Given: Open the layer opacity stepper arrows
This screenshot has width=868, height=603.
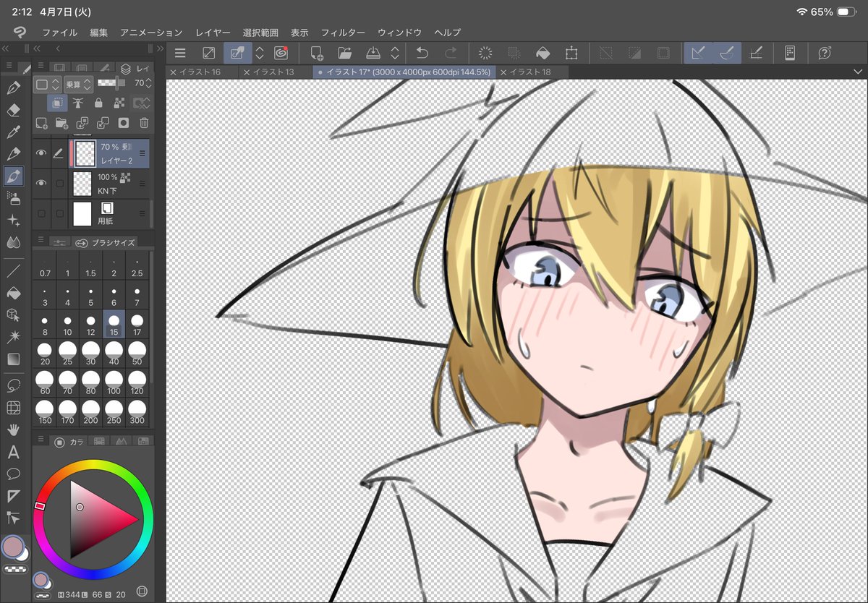Looking at the screenshot, I should [x=148, y=84].
